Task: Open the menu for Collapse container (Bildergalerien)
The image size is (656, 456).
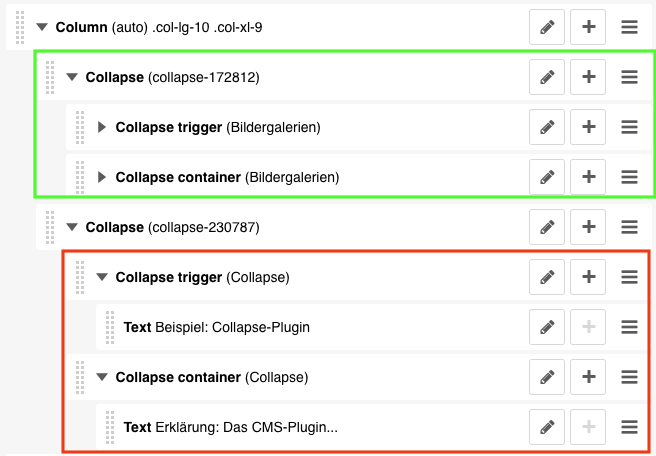Action: click(x=630, y=177)
